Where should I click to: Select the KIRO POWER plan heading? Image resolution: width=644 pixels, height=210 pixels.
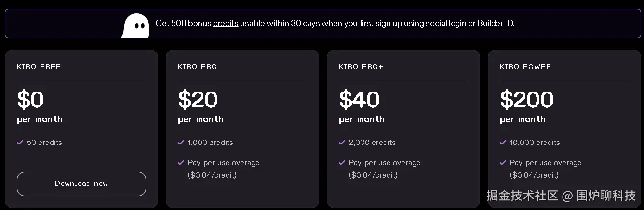pyautogui.click(x=525, y=67)
